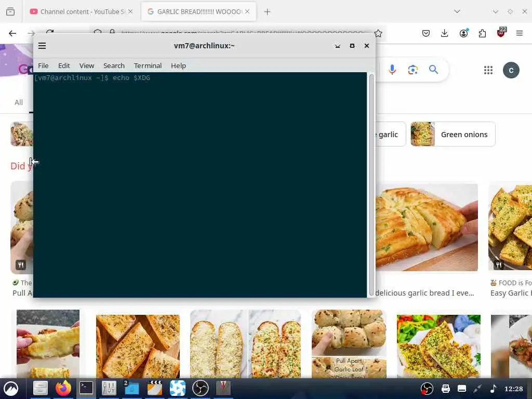Start Google voice search microphone
This screenshot has width=532, height=399.
[x=392, y=70]
